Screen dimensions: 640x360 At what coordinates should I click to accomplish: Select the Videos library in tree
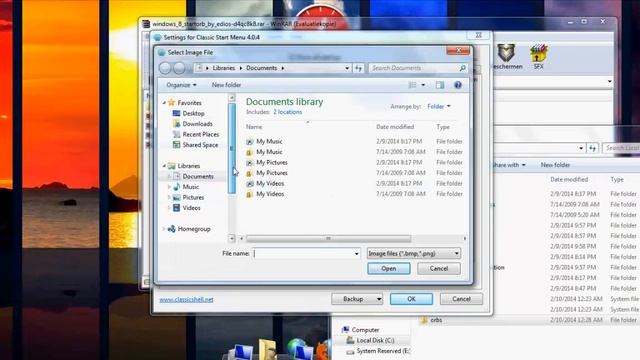[191, 208]
